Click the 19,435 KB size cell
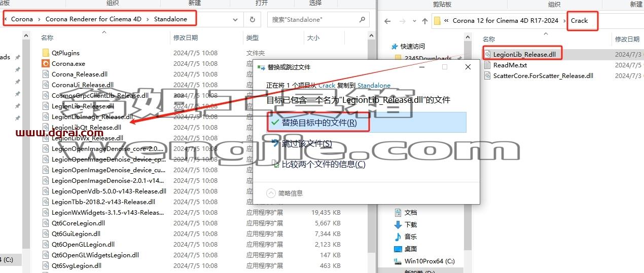Screen dimensions: 644x273 coord(326,212)
